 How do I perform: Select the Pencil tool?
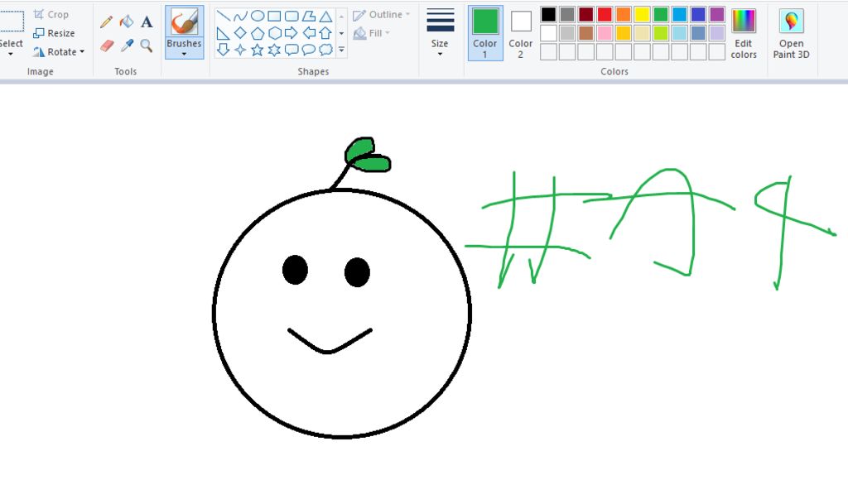tap(107, 22)
